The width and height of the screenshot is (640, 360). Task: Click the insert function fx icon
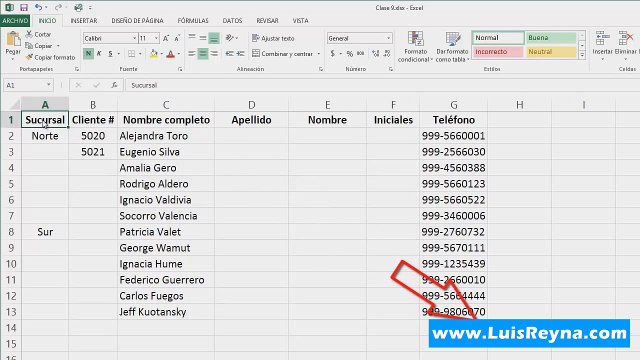pyautogui.click(x=114, y=85)
